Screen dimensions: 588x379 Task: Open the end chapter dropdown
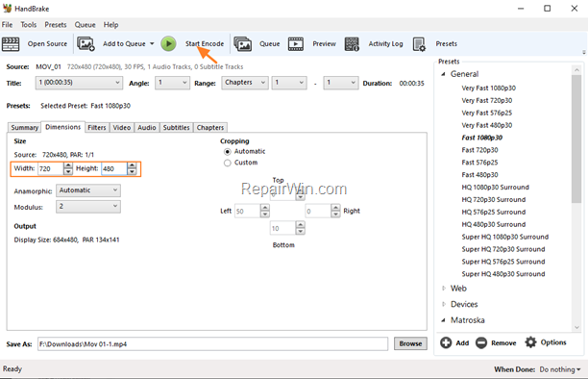pos(341,83)
